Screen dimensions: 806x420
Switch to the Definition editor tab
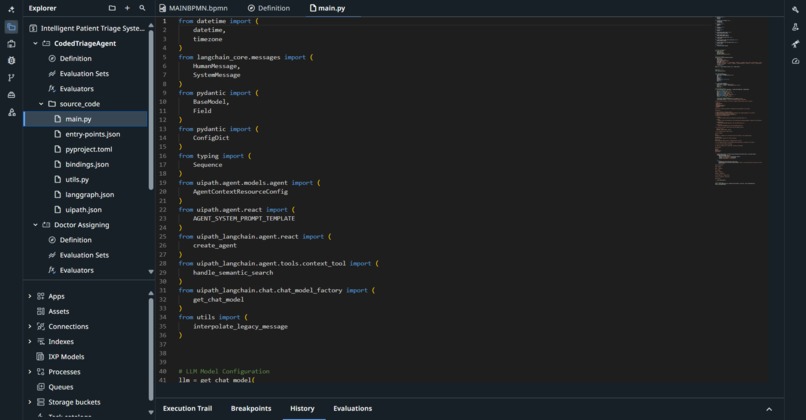point(269,8)
